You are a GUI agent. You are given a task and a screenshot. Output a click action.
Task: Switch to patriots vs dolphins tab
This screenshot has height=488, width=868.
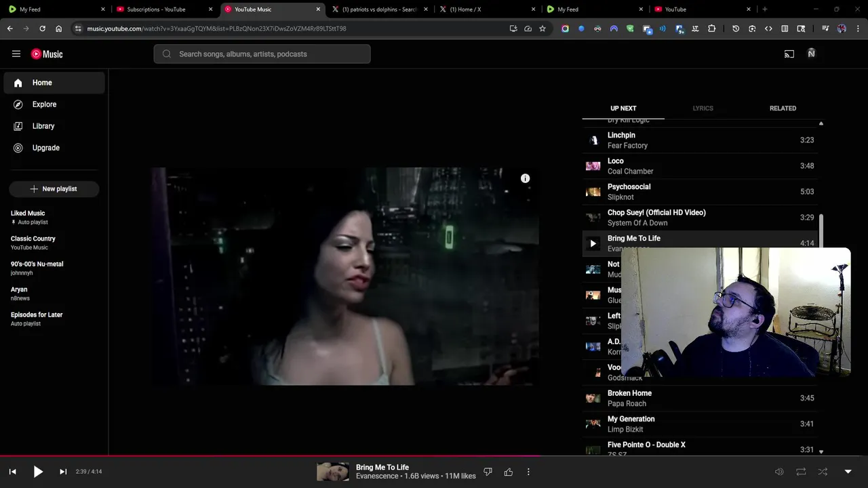coord(380,9)
